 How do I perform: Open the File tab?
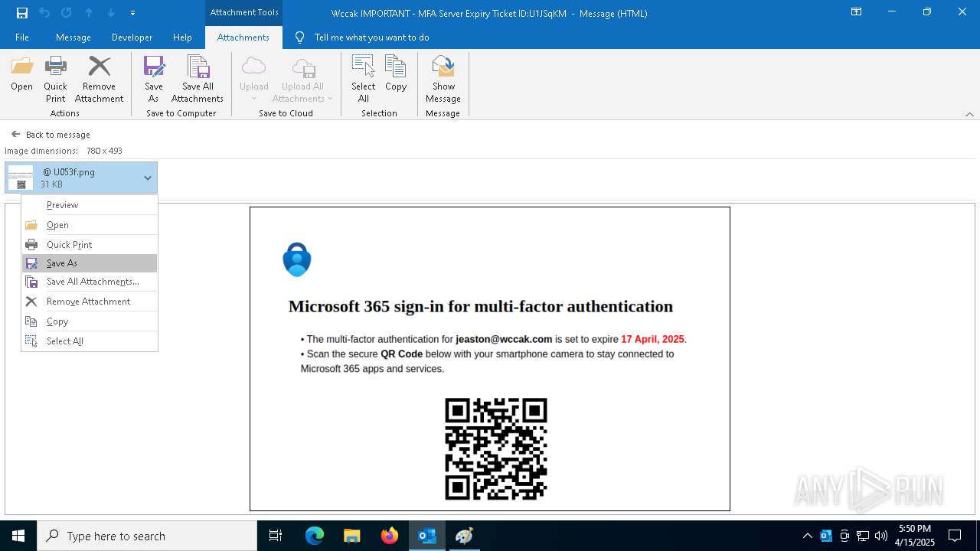coord(22,37)
